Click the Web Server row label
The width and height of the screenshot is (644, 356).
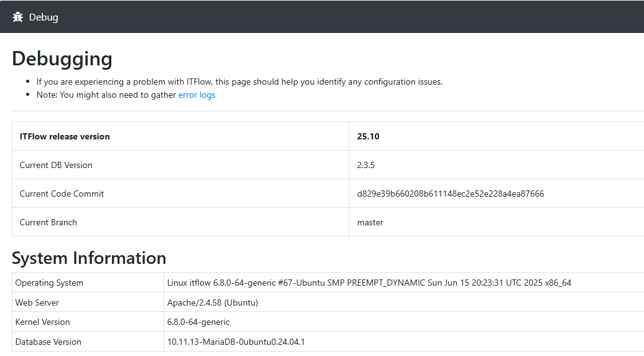tap(37, 302)
